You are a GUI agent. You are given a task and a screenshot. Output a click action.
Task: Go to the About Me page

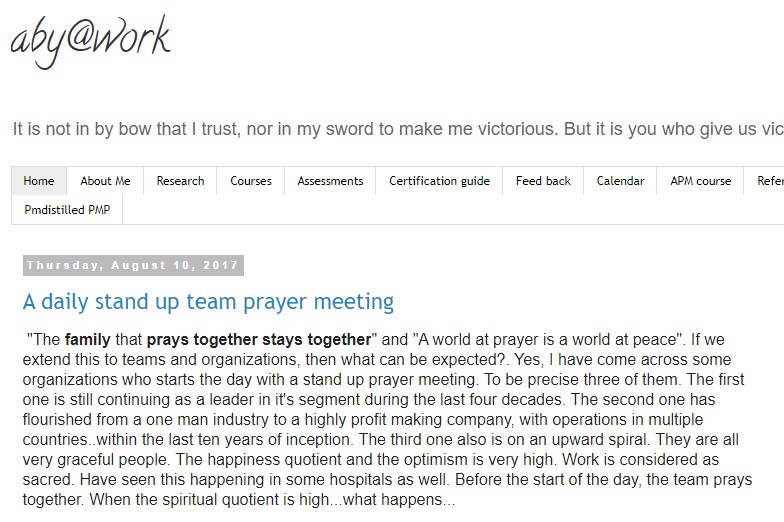coord(105,181)
